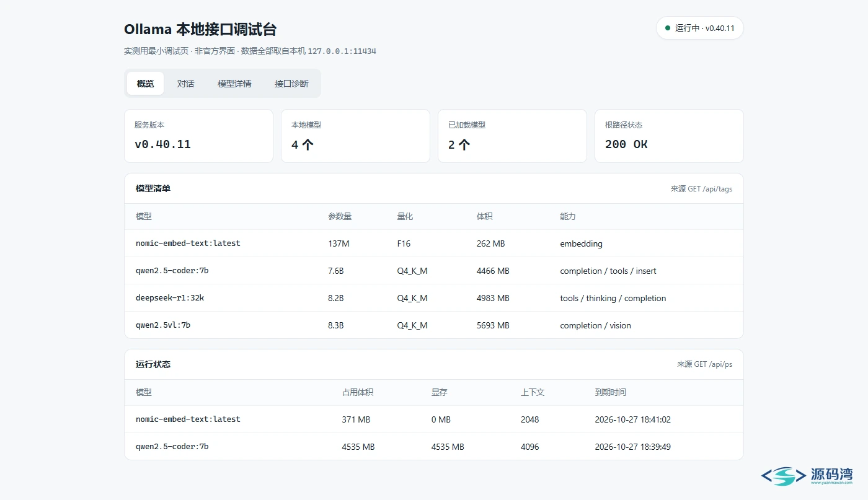Open the 模型详情 tab
The width and height of the screenshot is (868, 500).
click(x=234, y=84)
